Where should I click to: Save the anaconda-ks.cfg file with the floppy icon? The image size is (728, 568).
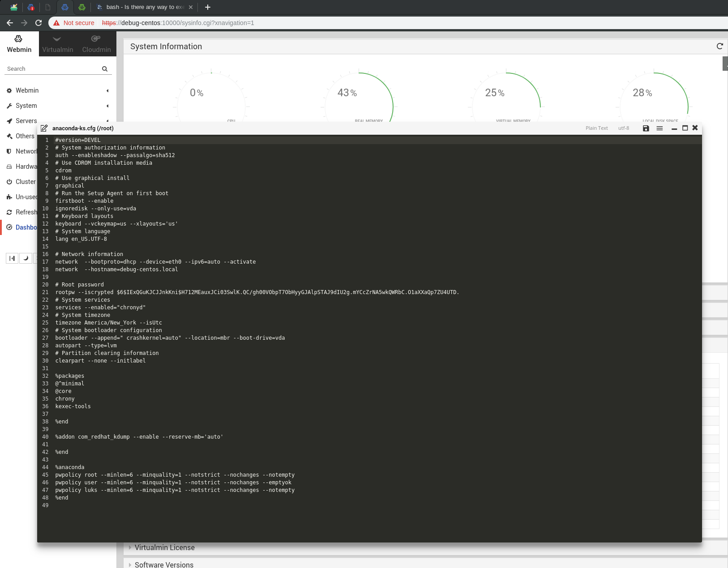645,128
